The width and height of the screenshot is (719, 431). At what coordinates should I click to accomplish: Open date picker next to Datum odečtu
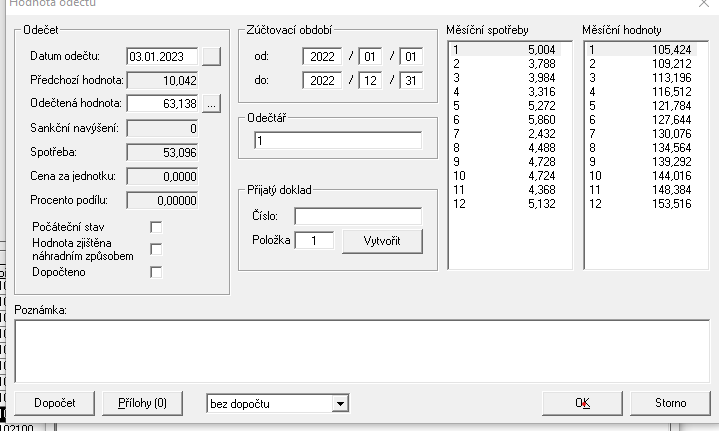point(210,56)
